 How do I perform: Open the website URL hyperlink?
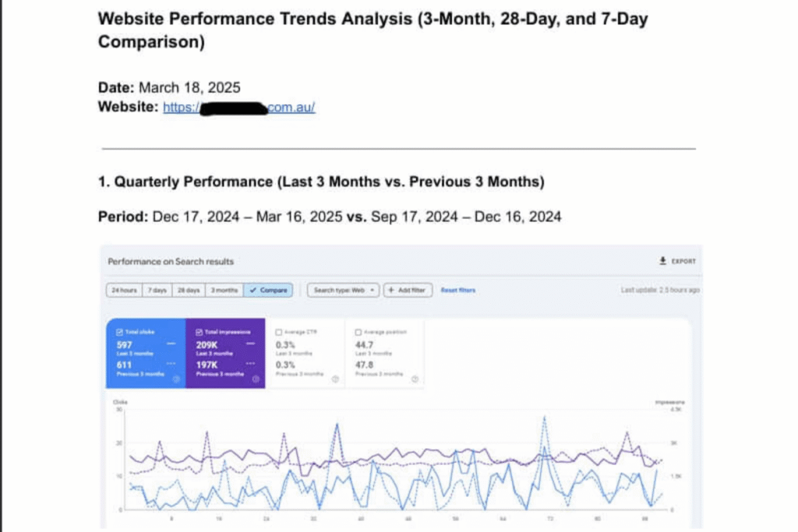pos(238,107)
